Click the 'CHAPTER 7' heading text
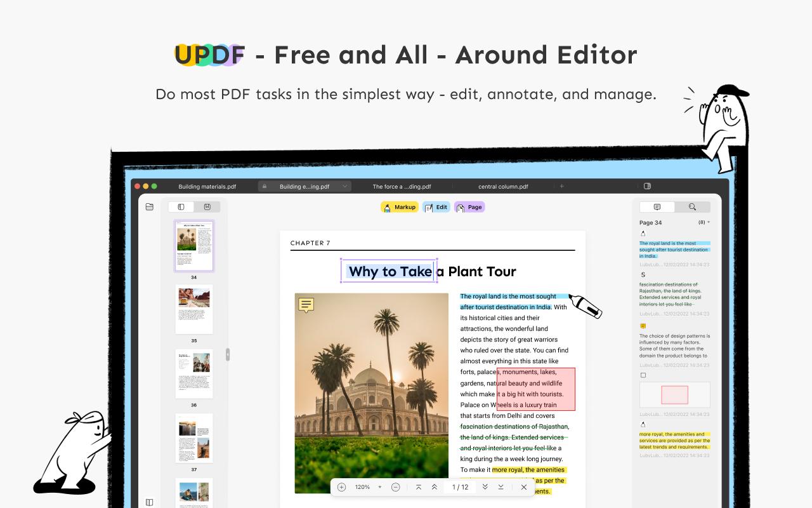This screenshot has width=812, height=508. pyautogui.click(x=310, y=243)
